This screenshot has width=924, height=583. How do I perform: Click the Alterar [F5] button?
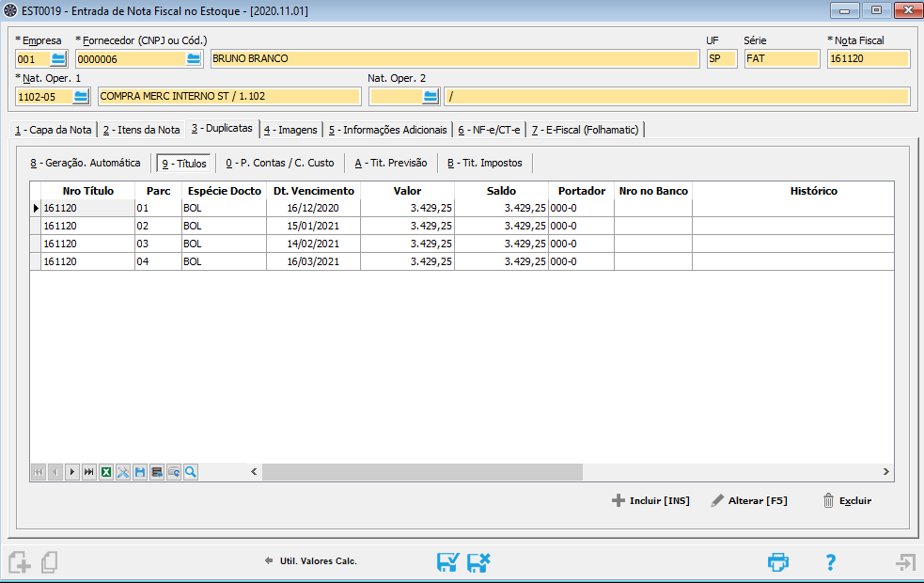coord(749,500)
